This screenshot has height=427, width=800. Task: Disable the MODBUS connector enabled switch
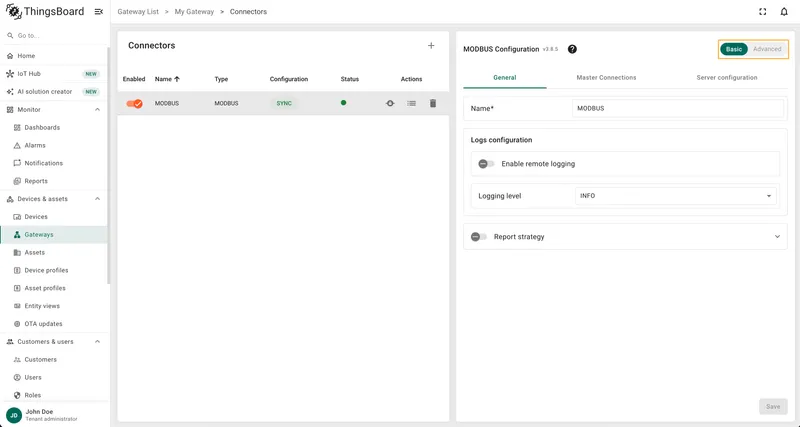(x=135, y=104)
